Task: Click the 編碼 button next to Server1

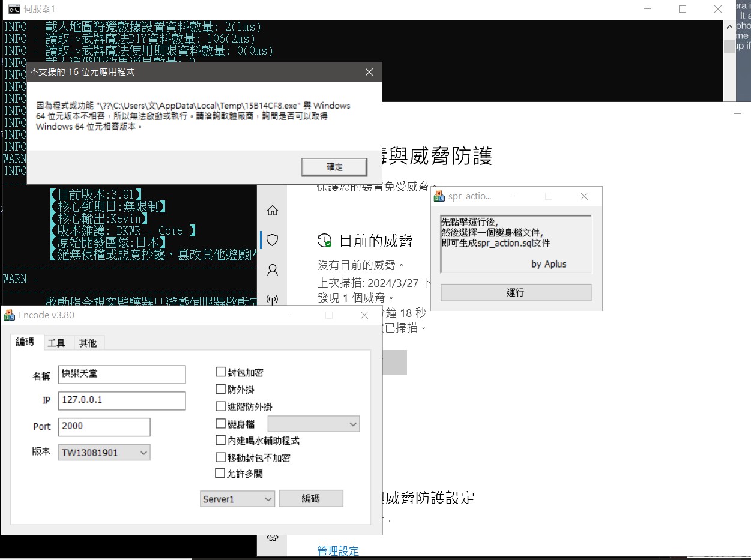Action: (x=311, y=499)
